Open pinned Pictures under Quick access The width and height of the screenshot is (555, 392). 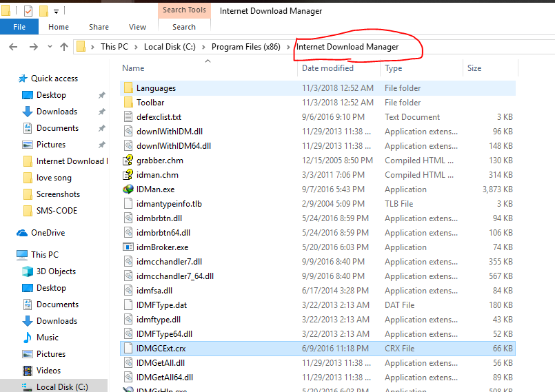[x=50, y=145]
